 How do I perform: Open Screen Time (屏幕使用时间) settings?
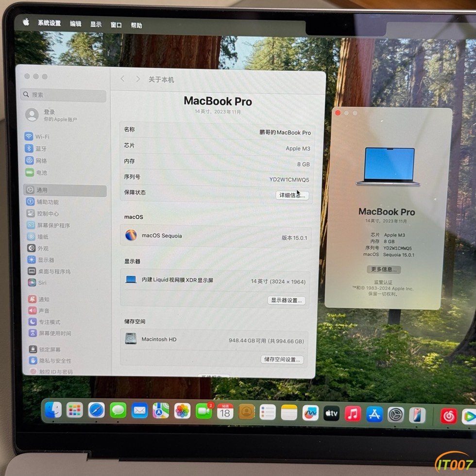coord(50,333)
